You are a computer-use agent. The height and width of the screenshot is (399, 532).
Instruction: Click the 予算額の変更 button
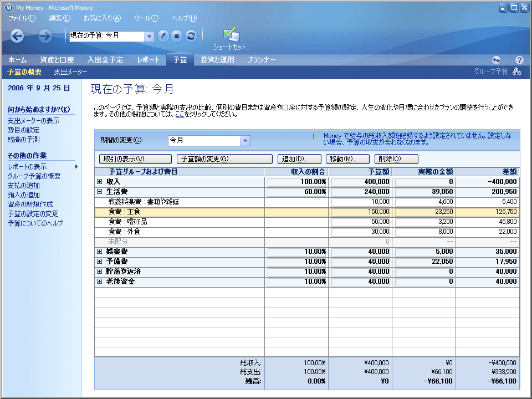coord(224,159)
